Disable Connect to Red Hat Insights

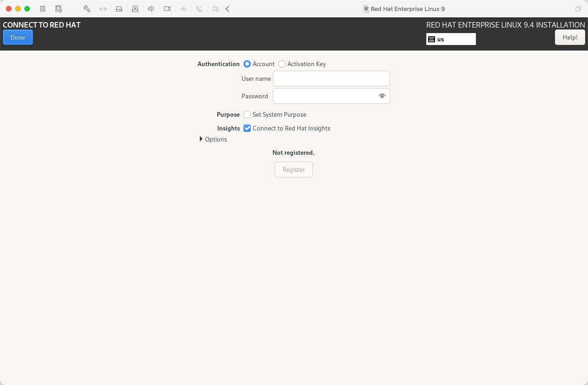click(x=247, y=128)
